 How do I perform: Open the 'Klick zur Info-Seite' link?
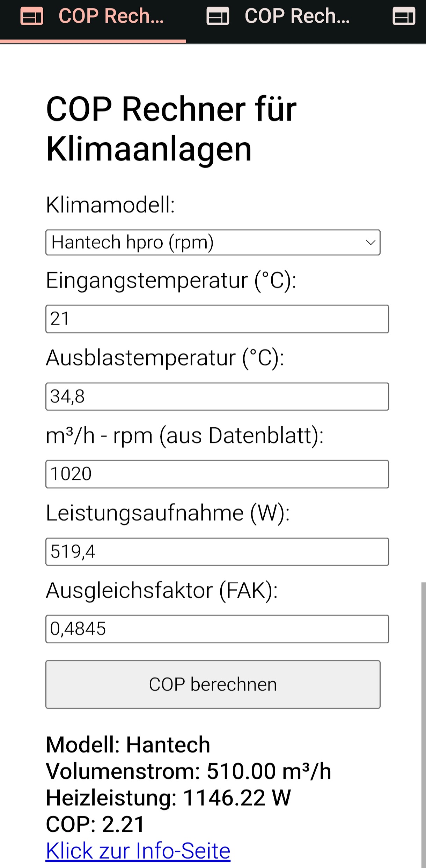(x=138, y=851)
